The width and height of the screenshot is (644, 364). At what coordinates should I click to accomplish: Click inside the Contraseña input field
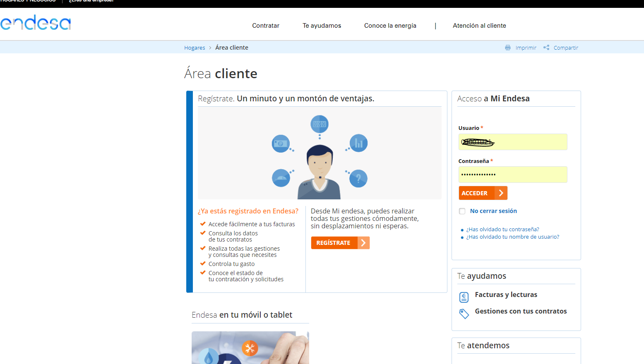(513, 175)
